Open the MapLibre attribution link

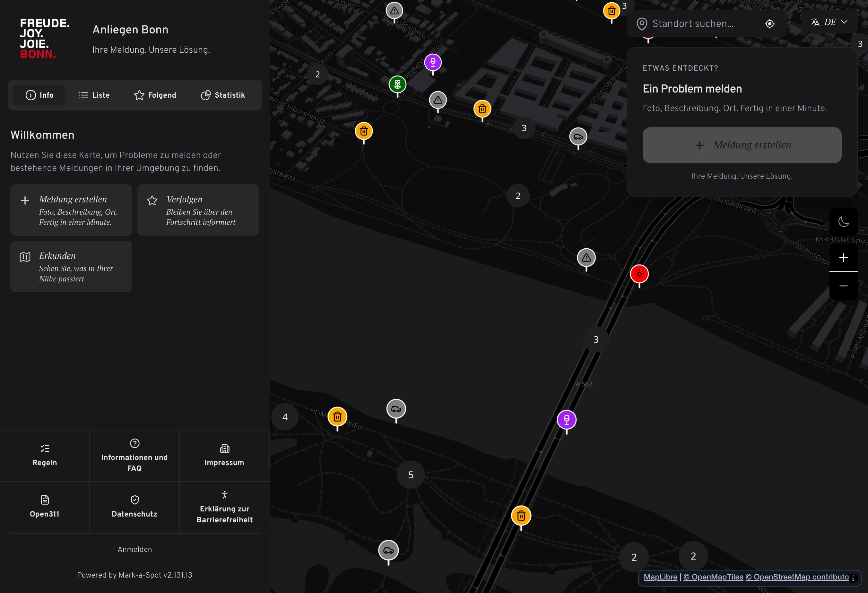click(660, 577)
